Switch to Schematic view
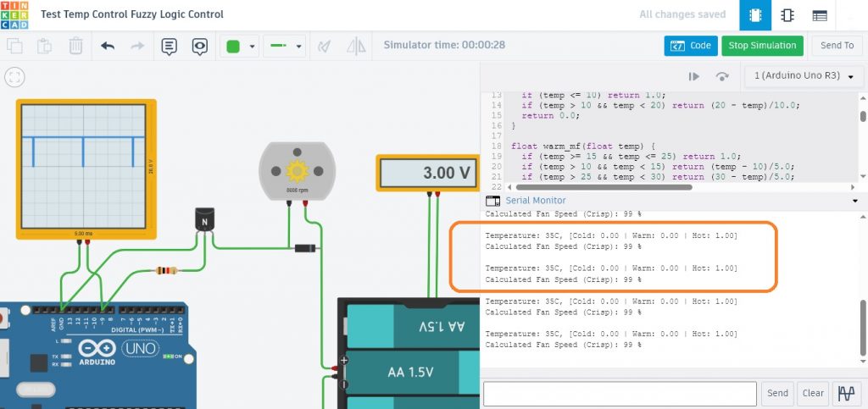The width and height of the screenshot is (868, 409). click(x=787, y=15)
